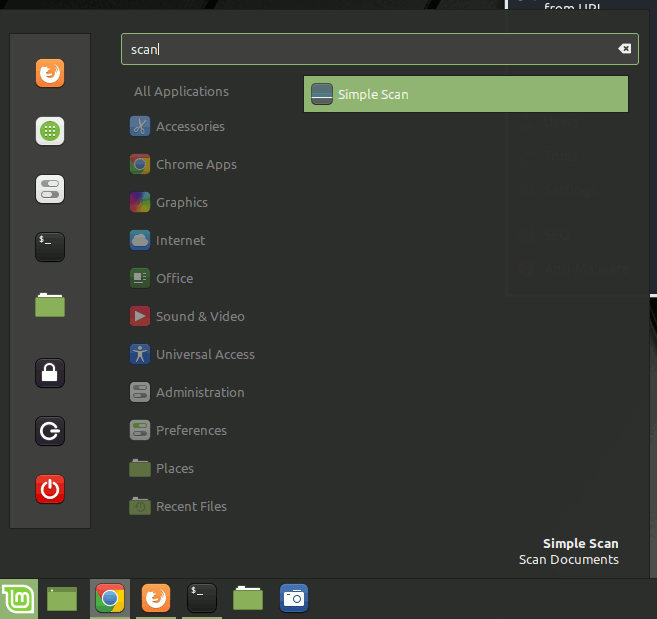
Task: Click the Administration category icon
Action: (140, 392)
